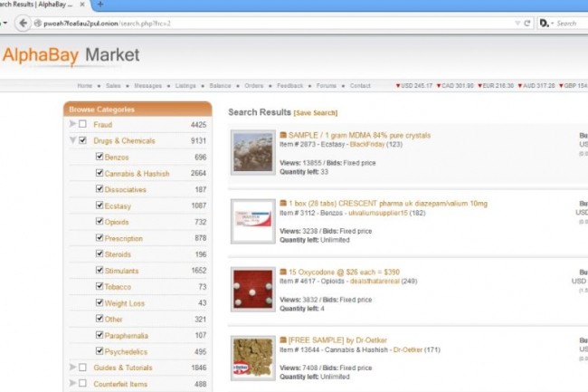This screenshot has height=392, width=588.
Task: Check the Guides & Tutorials checkbox
Action: pyautogui.click(x=83, y=368)
